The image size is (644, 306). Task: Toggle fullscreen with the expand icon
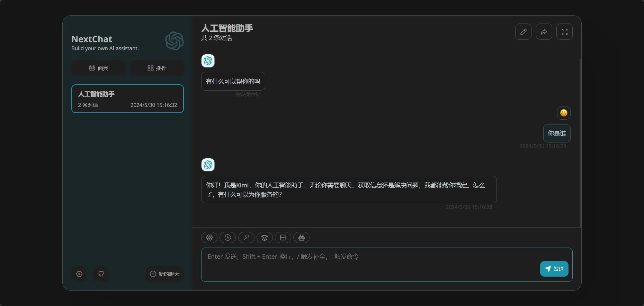click(564, 32)
